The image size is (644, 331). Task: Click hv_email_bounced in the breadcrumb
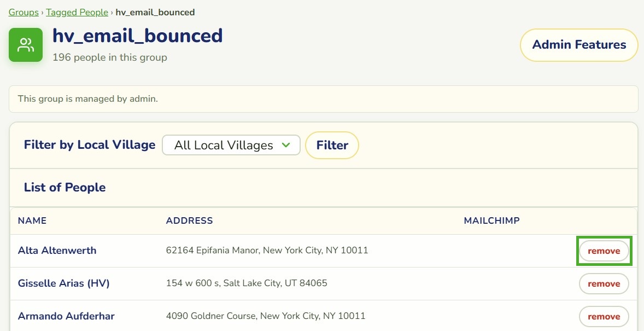click(x=155, y=13)
